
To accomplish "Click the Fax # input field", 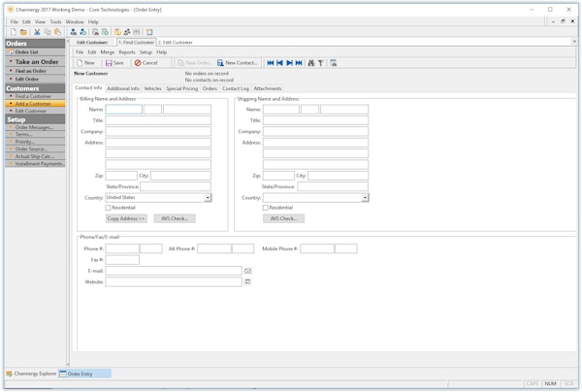I will click(122, 260).
